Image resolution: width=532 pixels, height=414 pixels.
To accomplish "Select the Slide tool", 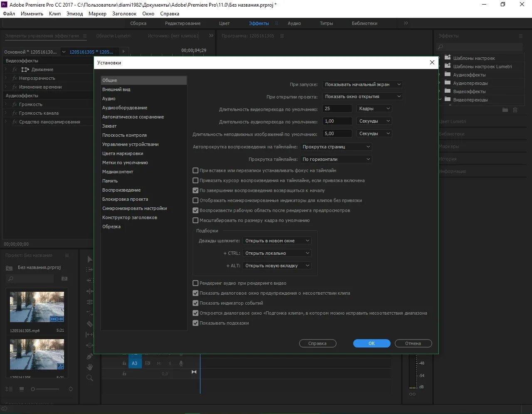I will pyautogui.click(x=89, y=345).
